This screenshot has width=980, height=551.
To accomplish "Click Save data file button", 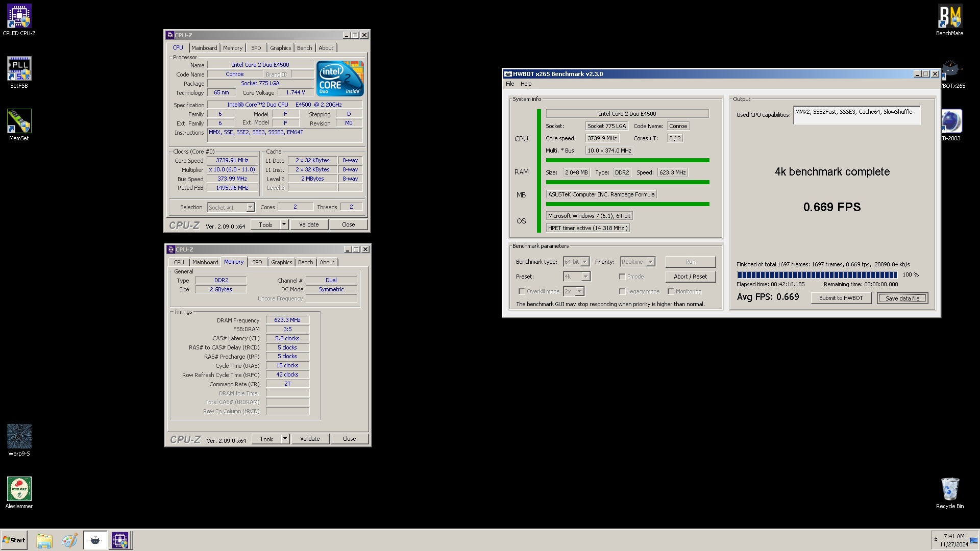I will 902,298.
